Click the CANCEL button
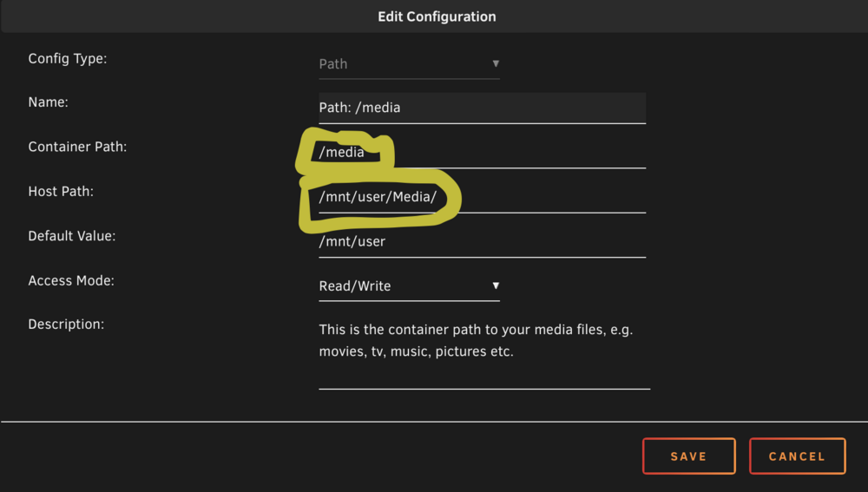Image resolution: width=868 pixels, height=492 pixels. tap(797, 456)
